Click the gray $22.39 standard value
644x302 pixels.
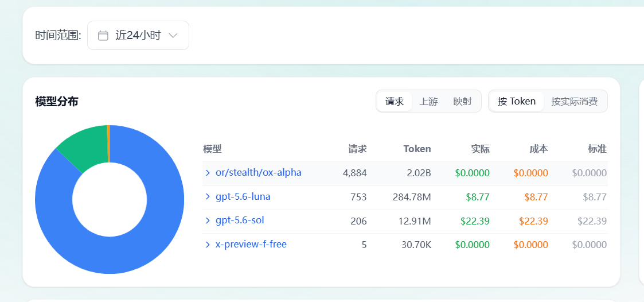(x=592, y=221)
